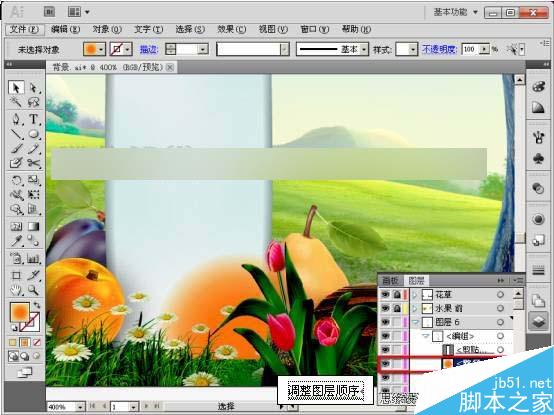Select the Magic Wand tool
Screen dimensions: 554x415
(16, 102)
